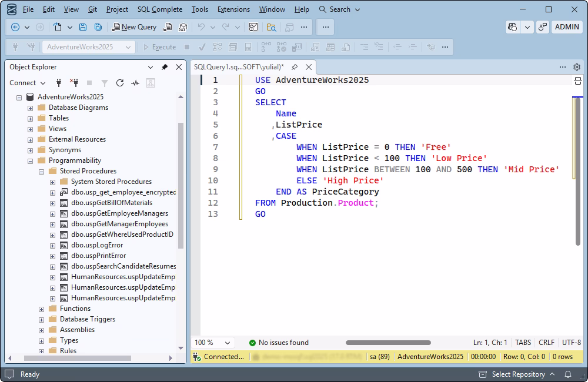588x382 pixels.
Task: Expand the Functions folder
Action: click(41, 309)
